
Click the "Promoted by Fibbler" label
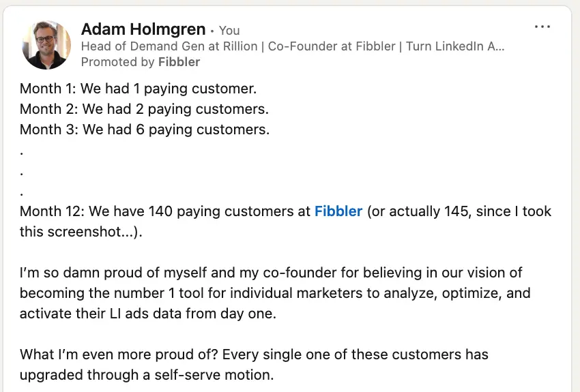tap(141, 62)
